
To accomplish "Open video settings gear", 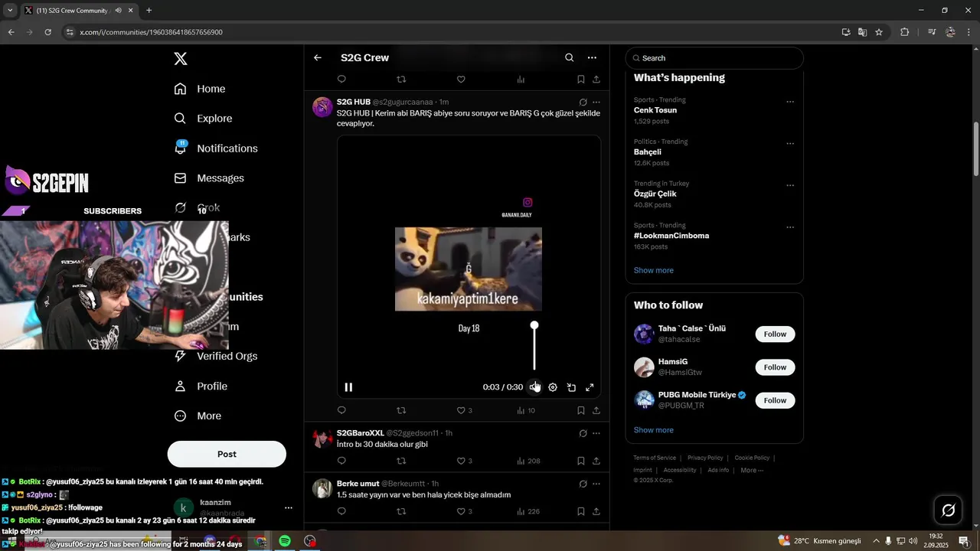I will point(553,387).
